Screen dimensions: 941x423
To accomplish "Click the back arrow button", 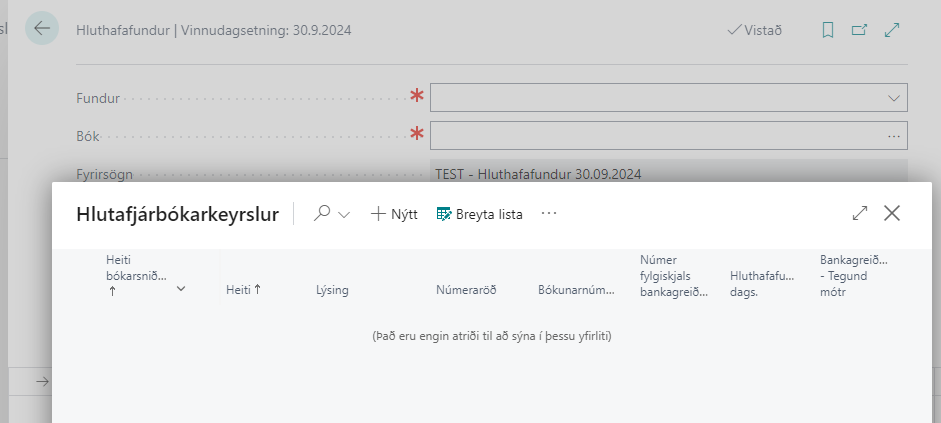I will point(41,29).
